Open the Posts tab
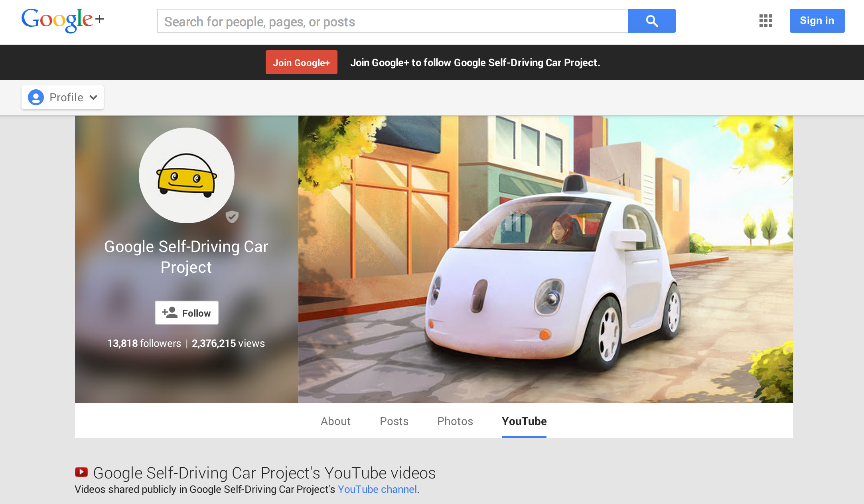Screen dimensions: 864x504 [394, 421]
